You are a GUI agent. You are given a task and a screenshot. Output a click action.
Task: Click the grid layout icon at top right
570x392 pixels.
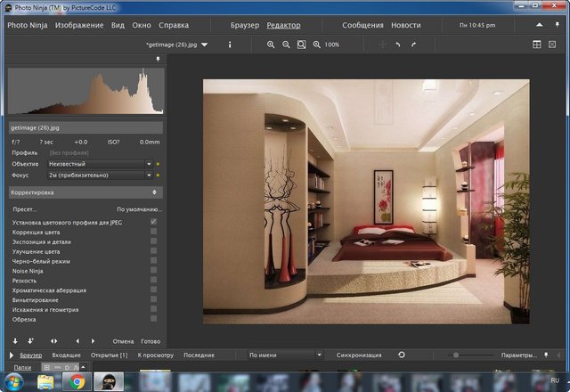[x=537, y=44]
